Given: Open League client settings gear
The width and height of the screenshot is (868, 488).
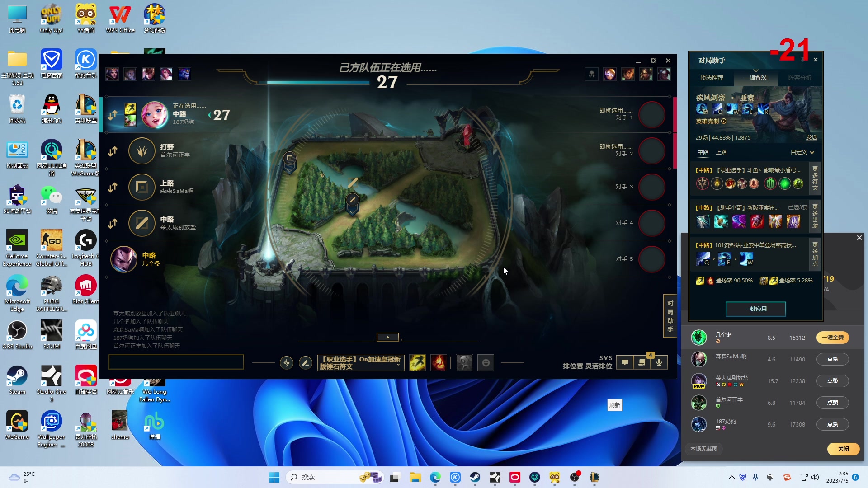Looking at the screenshot, I should pos(653,61).
